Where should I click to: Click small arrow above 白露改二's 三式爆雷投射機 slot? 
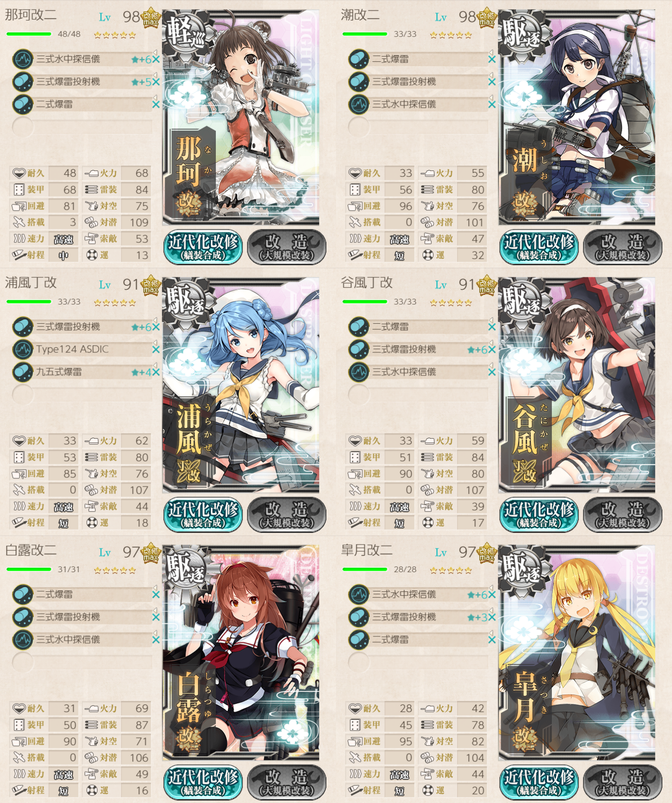pos(155,610)
